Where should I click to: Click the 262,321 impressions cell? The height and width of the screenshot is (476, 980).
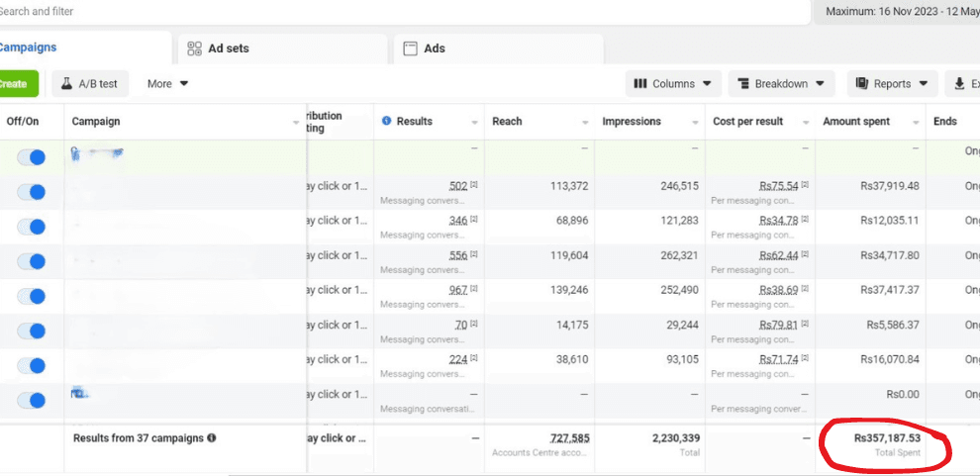point(679,255)
